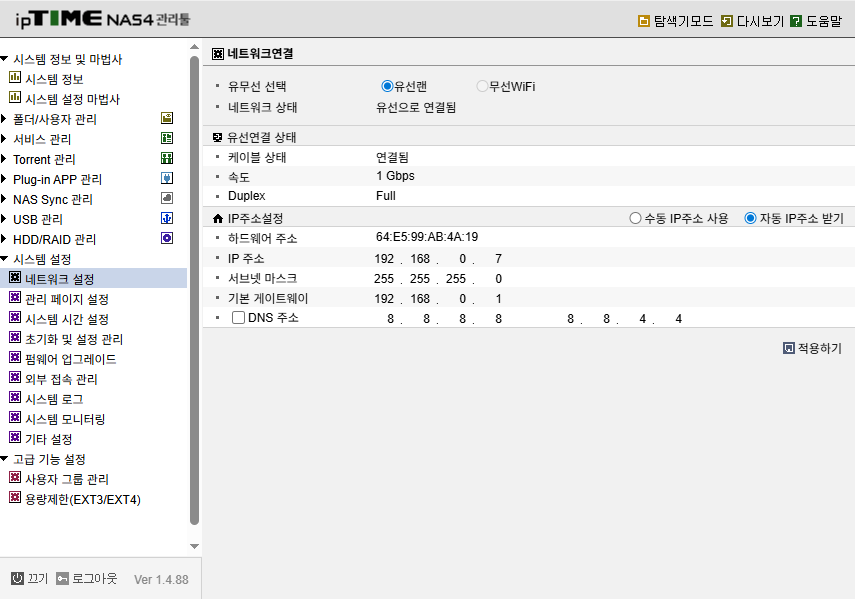Screen dimensions: 855x599
Task: Open the 시스템 로그 page
Action: coord(54,399)
